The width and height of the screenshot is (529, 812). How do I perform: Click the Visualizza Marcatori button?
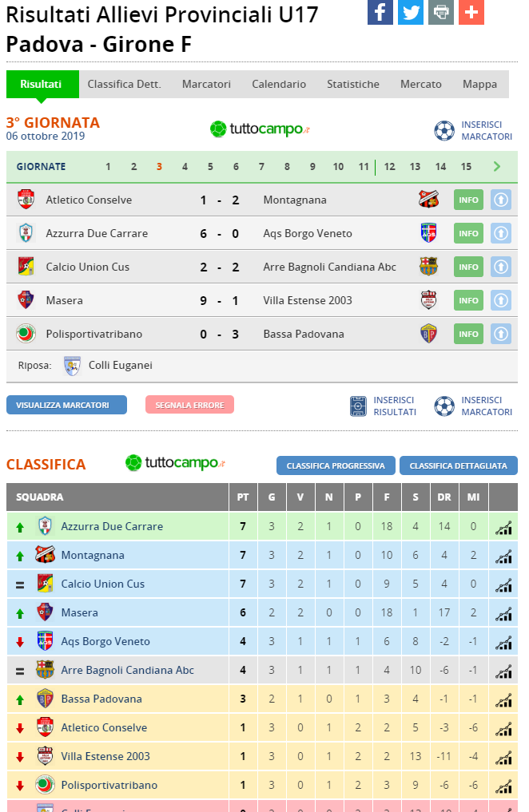(67, 405)
